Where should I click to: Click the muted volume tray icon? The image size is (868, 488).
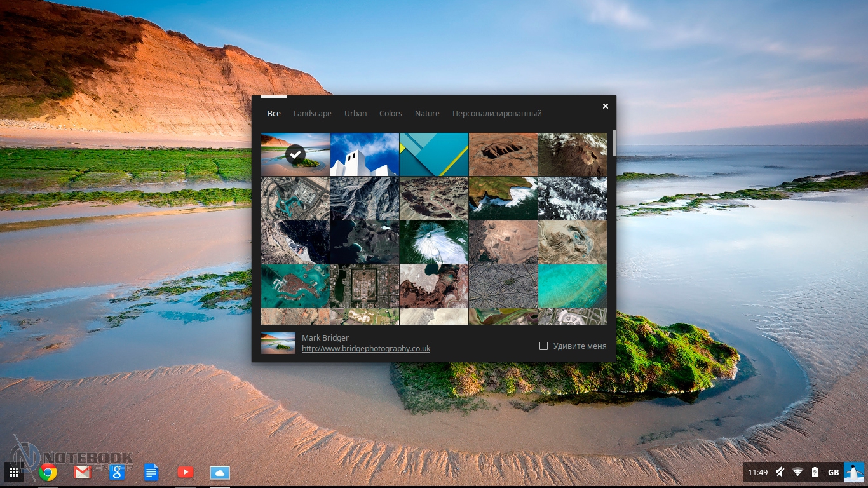coord(780,472)
